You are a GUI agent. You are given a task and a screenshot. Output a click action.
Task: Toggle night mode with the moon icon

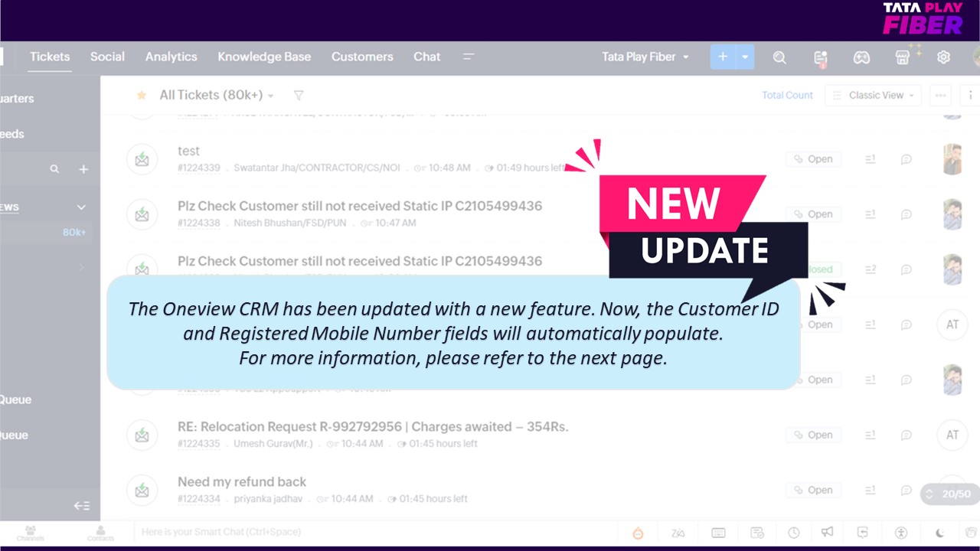click(940, 533)
